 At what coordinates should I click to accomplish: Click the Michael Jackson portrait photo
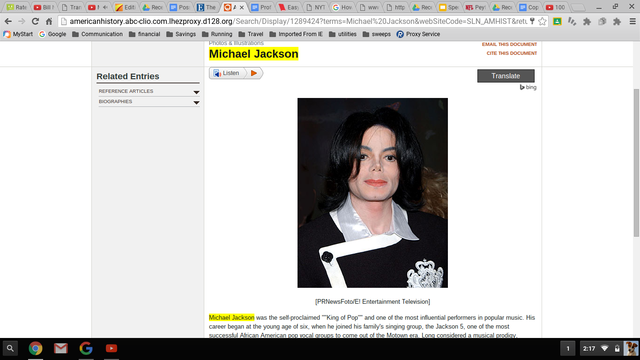tap(372, 193)
